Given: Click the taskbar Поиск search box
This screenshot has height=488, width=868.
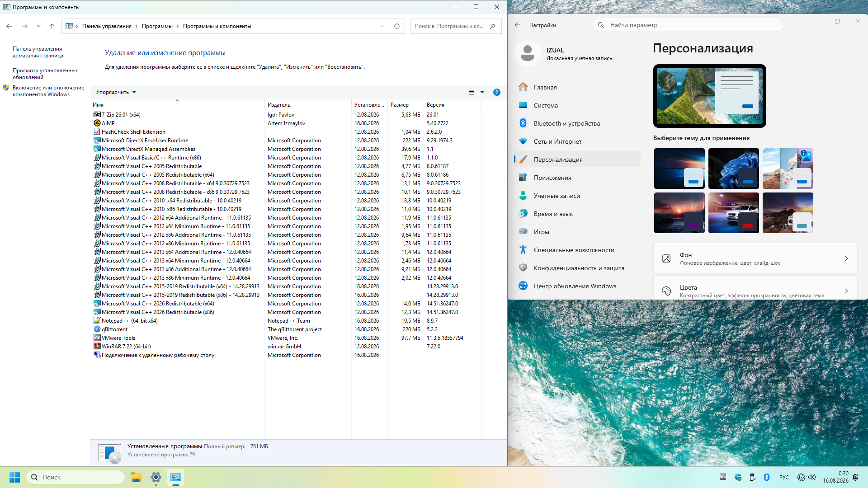Looking at the screenshot, I should (75, 477).
